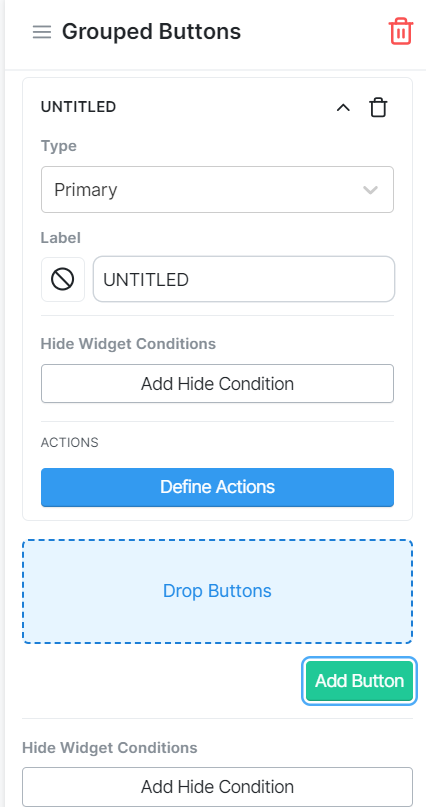Click Hide Widget Conditions heading inside the card
426x807 pixels.
(x=128, y=344)
